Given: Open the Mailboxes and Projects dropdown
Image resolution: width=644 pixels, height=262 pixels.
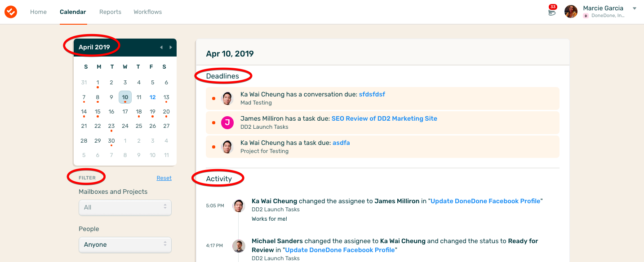Looking at the screenshot, I should (125, 207).
